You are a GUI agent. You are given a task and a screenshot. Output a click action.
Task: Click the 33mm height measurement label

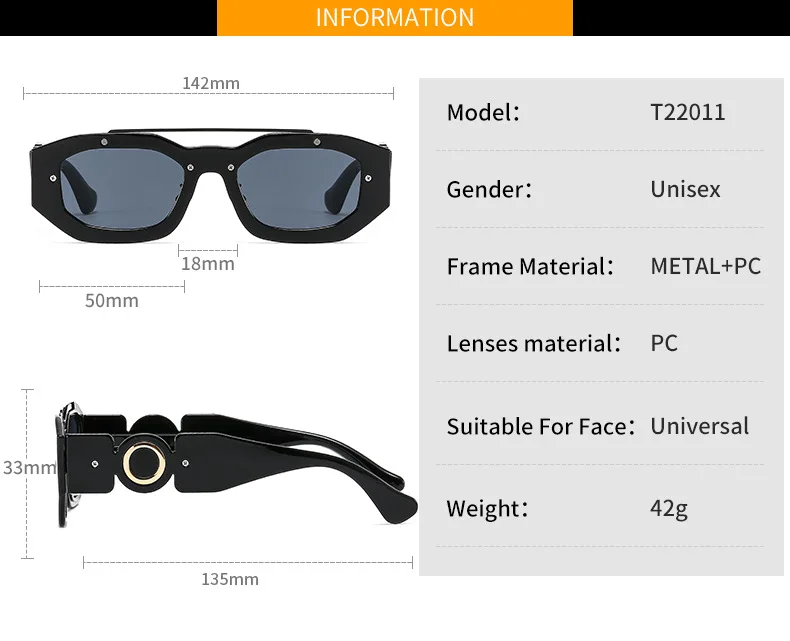pos(29,468)
